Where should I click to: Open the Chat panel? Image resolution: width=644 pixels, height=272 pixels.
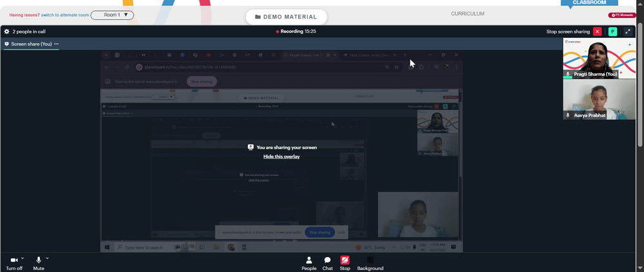pos(327,264)
